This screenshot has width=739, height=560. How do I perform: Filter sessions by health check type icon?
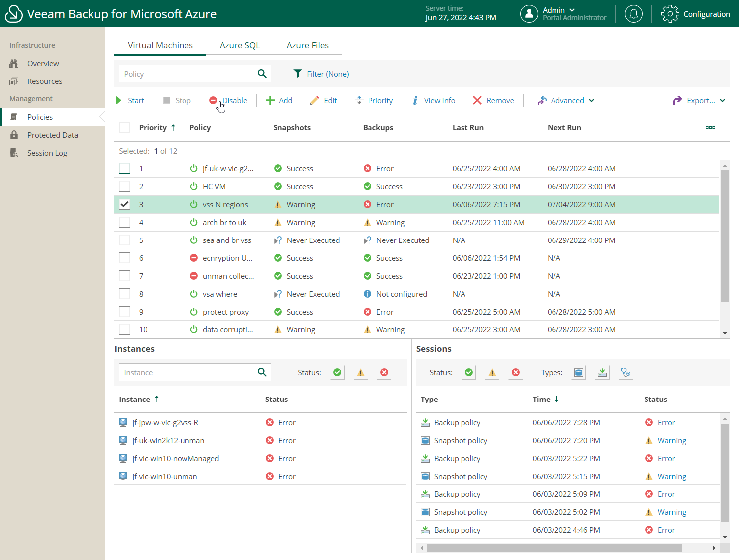[626, 372]
